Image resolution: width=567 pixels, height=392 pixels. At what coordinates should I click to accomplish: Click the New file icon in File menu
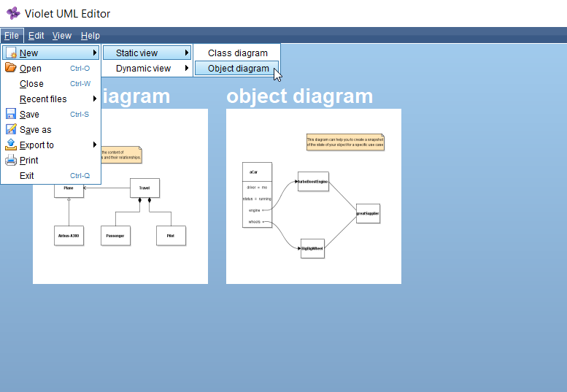point(11,53)
